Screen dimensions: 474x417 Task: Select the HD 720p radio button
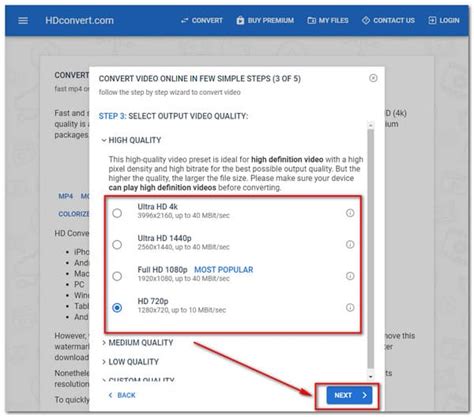[117, 308]
